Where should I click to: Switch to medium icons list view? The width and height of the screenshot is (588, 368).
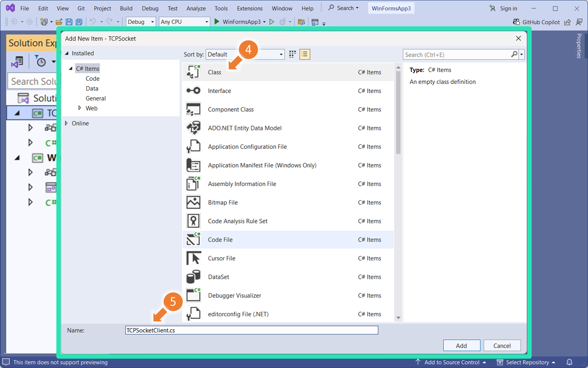click(305, 54)
